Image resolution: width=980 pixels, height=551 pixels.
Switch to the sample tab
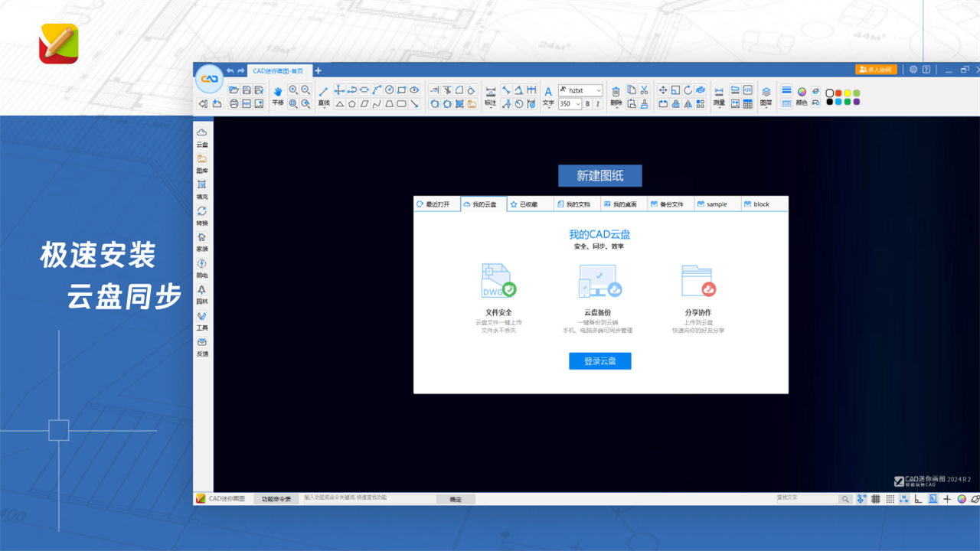[717, 204]
